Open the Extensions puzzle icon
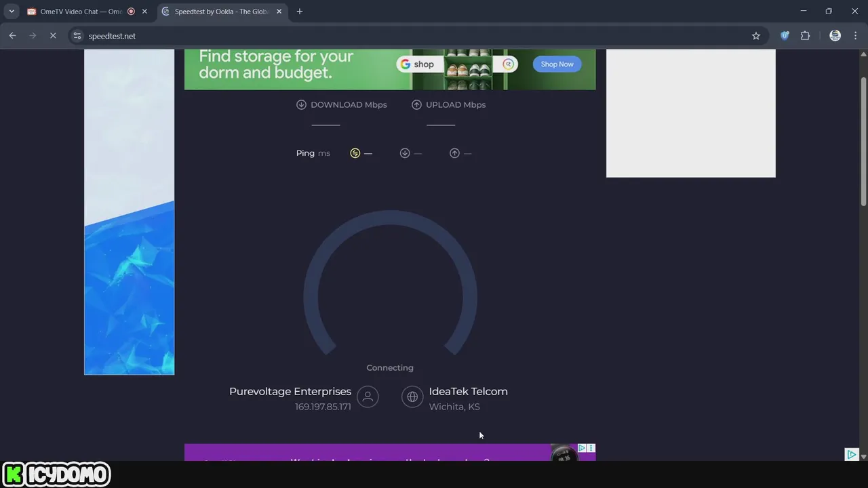The image size is (868, 488). 806,36
